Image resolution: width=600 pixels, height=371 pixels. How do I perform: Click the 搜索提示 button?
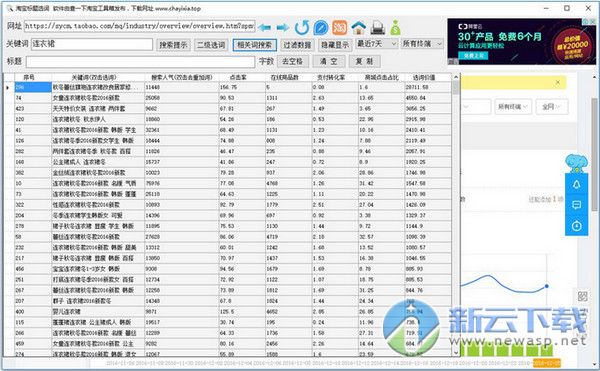point(173,45)
